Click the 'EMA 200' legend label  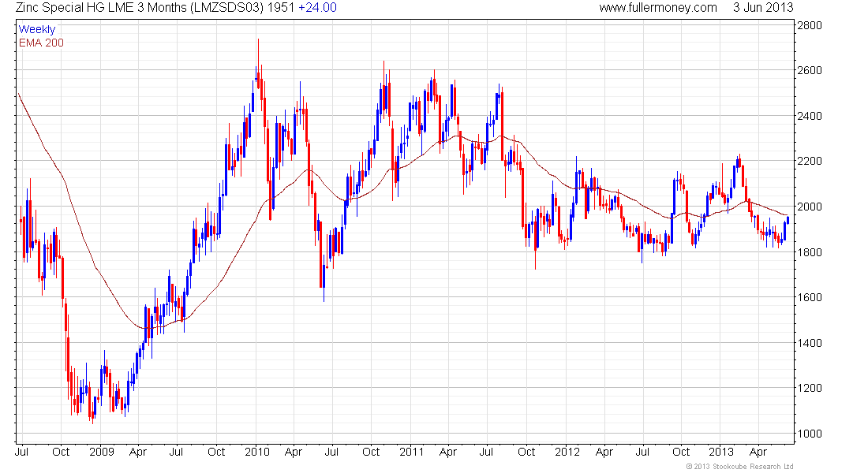41,43
